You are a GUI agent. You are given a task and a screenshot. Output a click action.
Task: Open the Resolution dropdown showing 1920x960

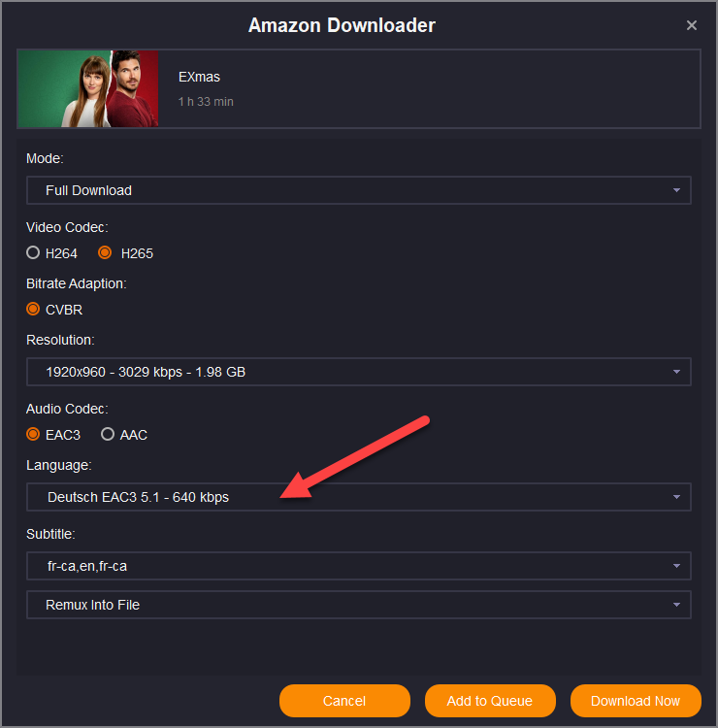[359, 372]
